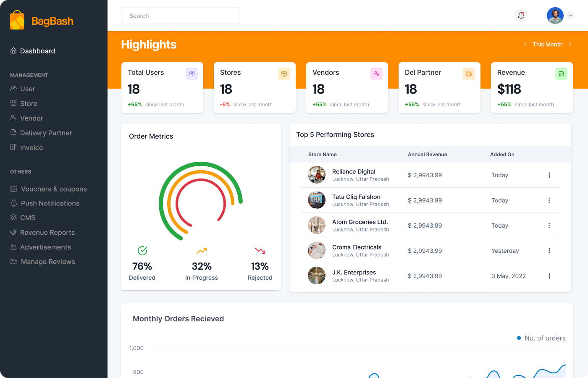The image size is (588, 378).
Task: Open Revenue Reports page
Action: coord(47,232)
